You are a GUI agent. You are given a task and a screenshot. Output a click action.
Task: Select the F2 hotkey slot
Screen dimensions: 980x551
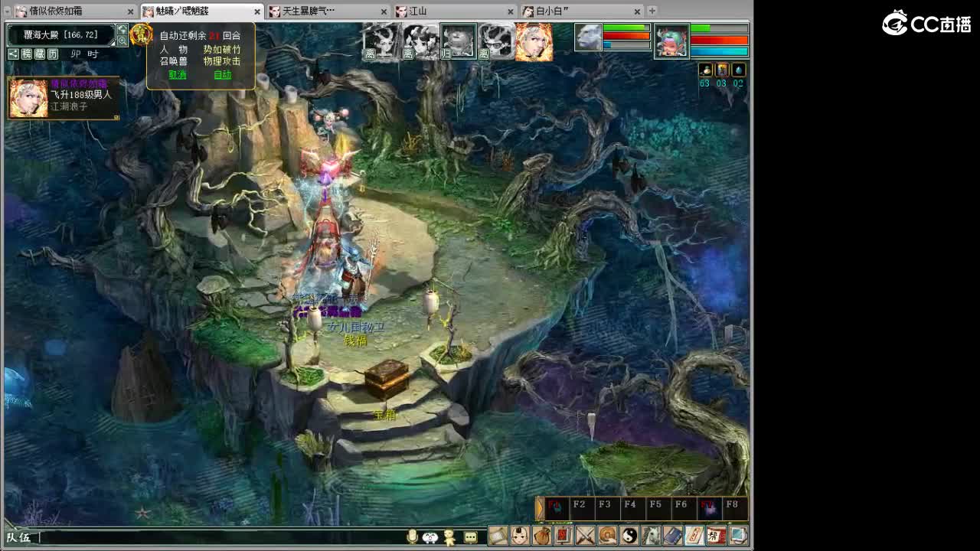click(582, 508)
